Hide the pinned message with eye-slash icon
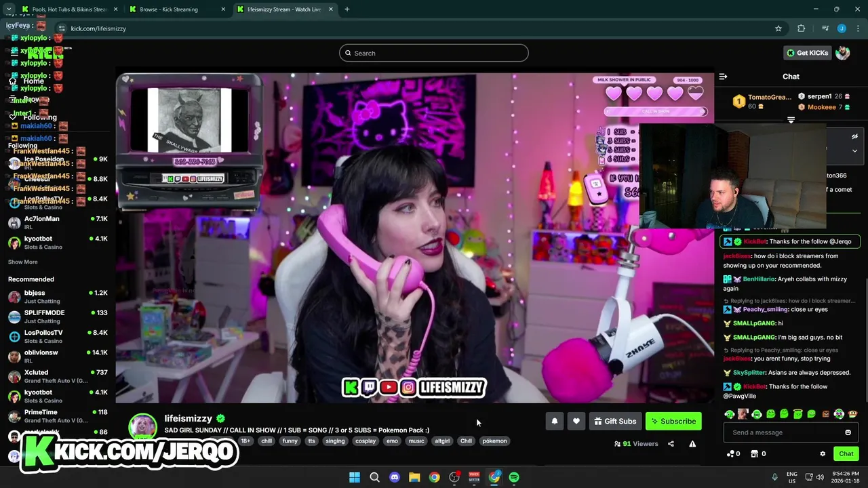Viewport: 868px width, 488px height. (854, 136)
